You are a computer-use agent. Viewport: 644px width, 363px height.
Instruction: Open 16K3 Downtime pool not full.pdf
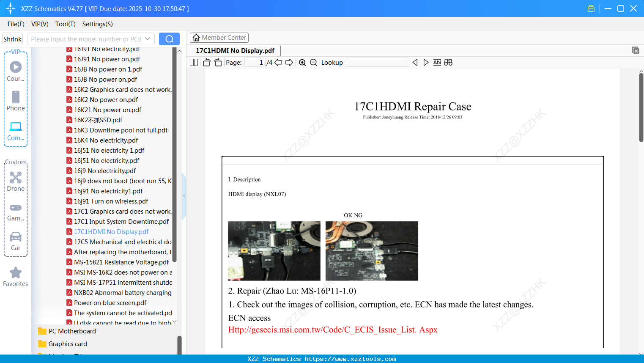(117, 130)
